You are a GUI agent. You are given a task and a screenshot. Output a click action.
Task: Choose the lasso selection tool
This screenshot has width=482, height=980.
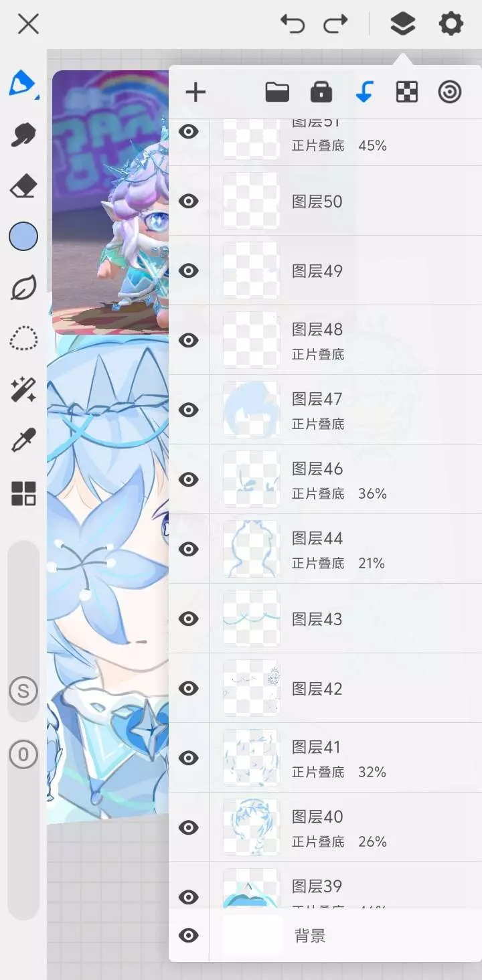click(23, 339)
